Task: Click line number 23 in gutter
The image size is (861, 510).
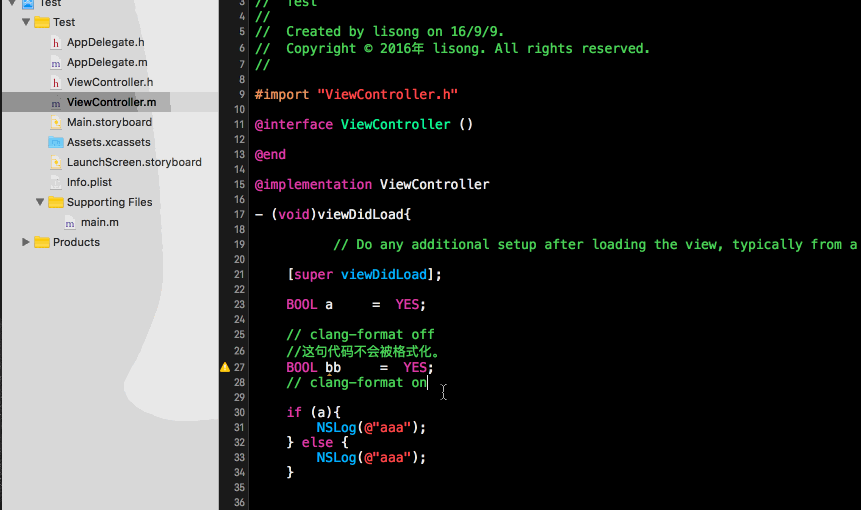Action: pos(239,305)
